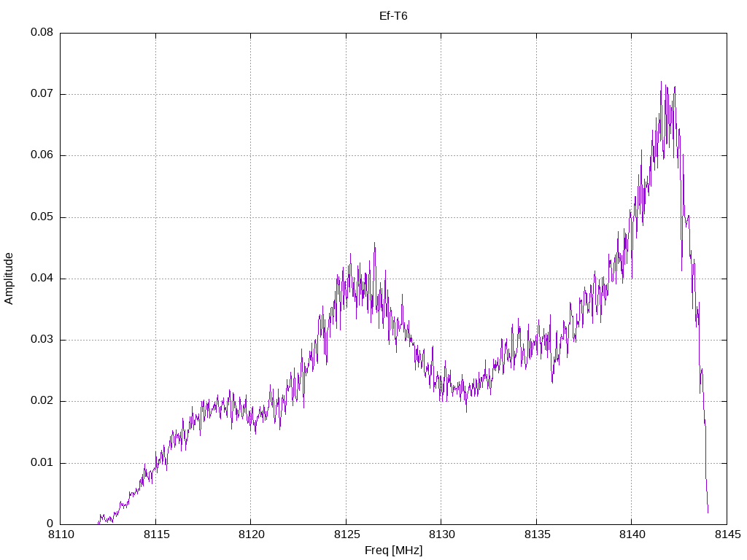
Task: Click the 0.04 y-axis tick label
Action: point(42,279)
